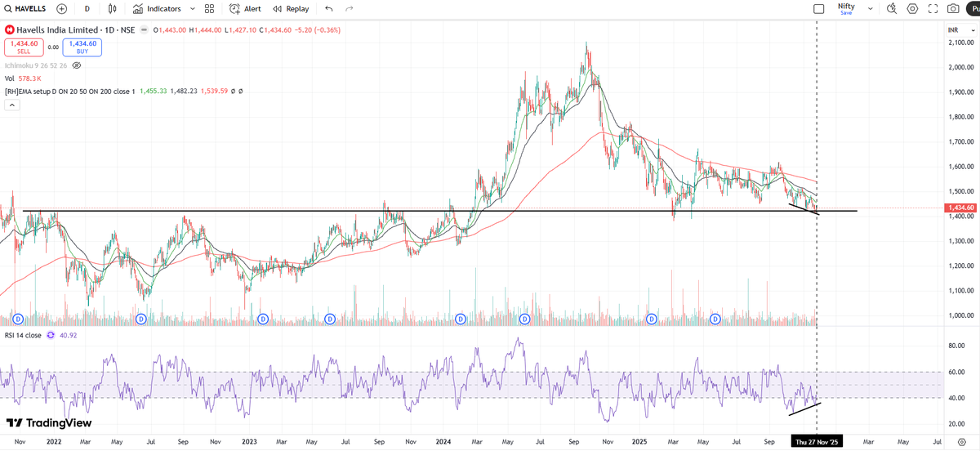This screenshot has width=980, height=451.
Task: Open the candlestick chart style menu
Action: click(112, 8)
